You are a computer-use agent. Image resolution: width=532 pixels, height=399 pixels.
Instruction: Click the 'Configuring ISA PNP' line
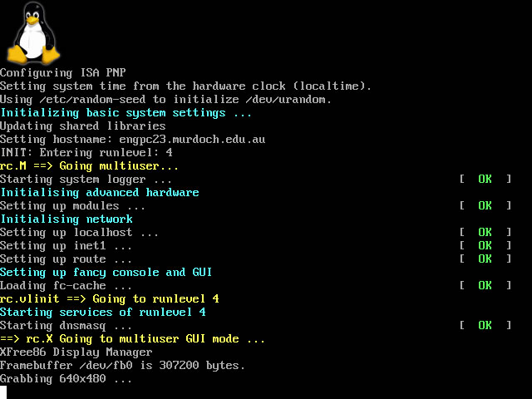click(63, 72)
